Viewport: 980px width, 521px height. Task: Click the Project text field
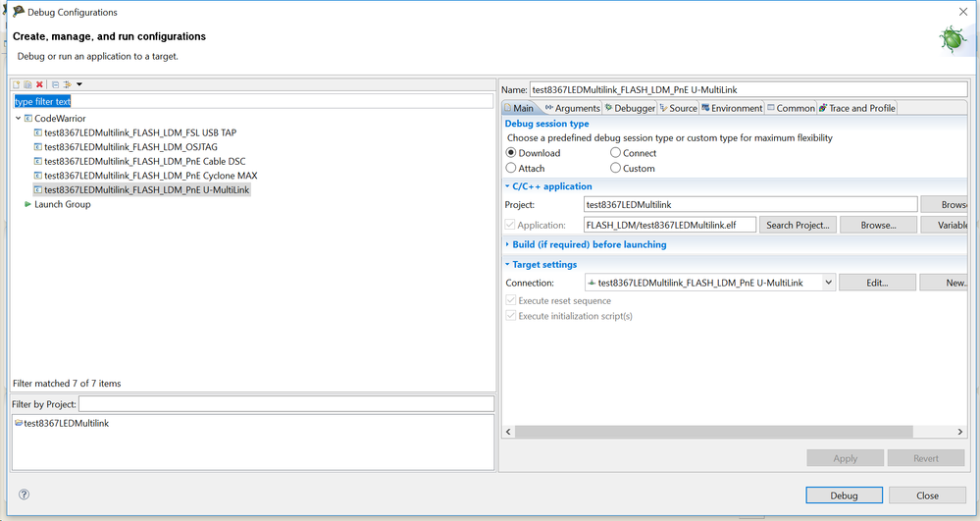750,204
